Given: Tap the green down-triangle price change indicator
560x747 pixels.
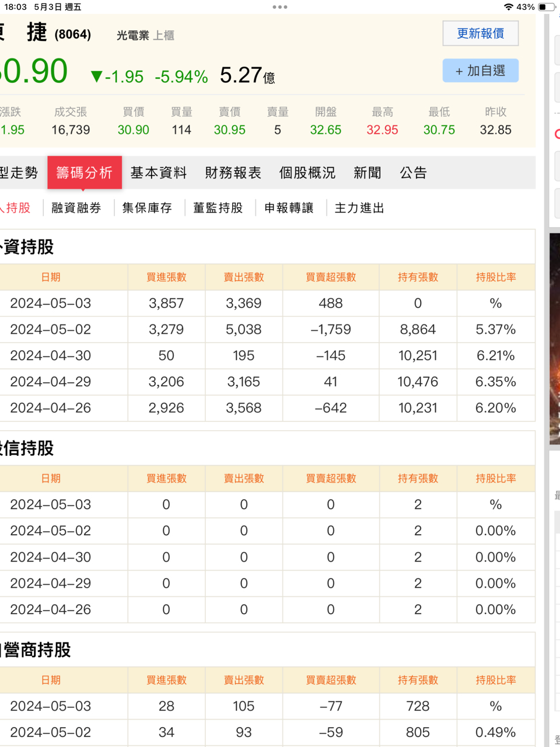Looking at the screenshot, I should click(97, 76).
